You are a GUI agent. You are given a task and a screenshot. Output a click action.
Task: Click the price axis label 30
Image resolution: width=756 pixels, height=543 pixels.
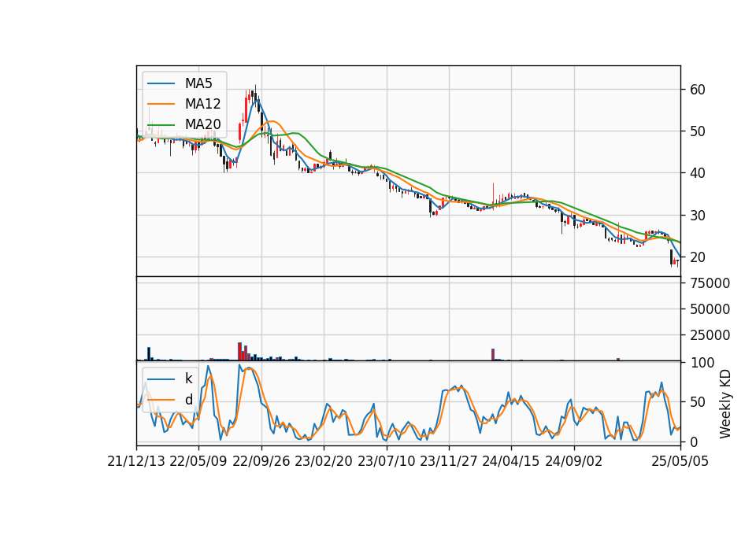tap(698, 216)
